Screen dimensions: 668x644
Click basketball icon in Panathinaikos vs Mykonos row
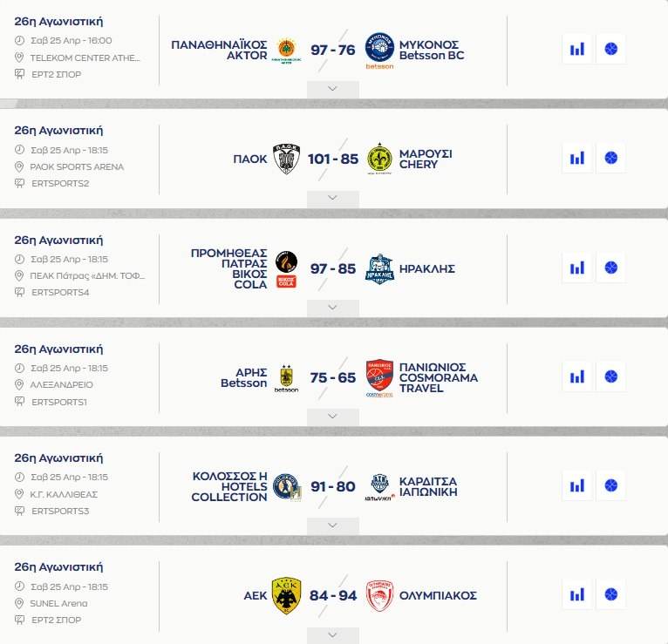[611, 49]
